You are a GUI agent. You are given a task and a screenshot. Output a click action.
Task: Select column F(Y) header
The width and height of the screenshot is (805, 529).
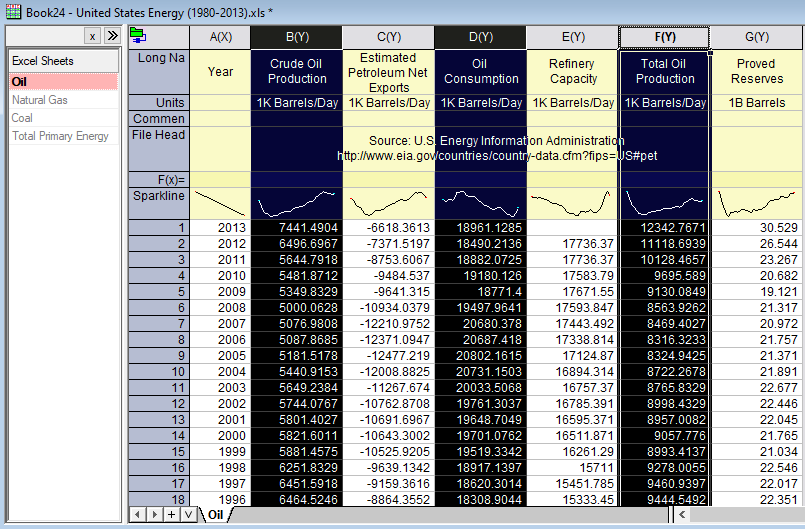(x=665, y=37)
